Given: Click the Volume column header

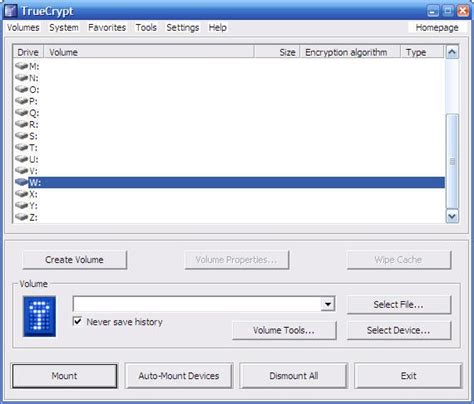Looking at the screenshot, I should [149, 52].
